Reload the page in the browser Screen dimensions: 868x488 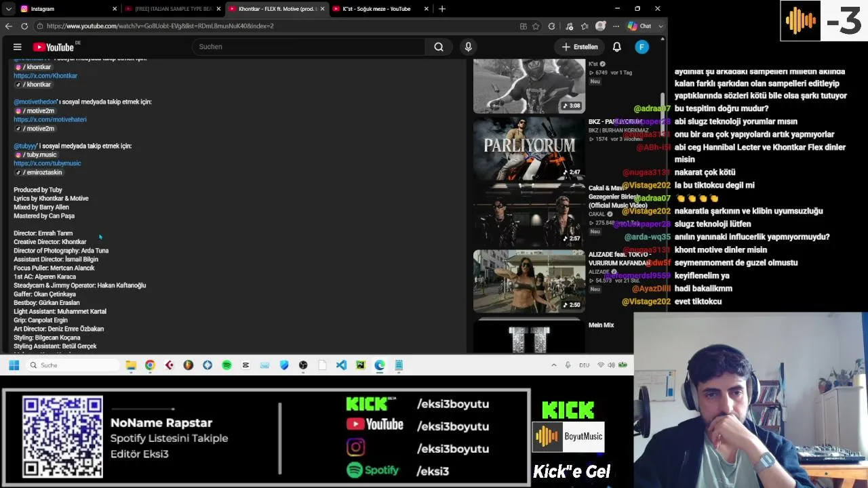click(24, 26)
